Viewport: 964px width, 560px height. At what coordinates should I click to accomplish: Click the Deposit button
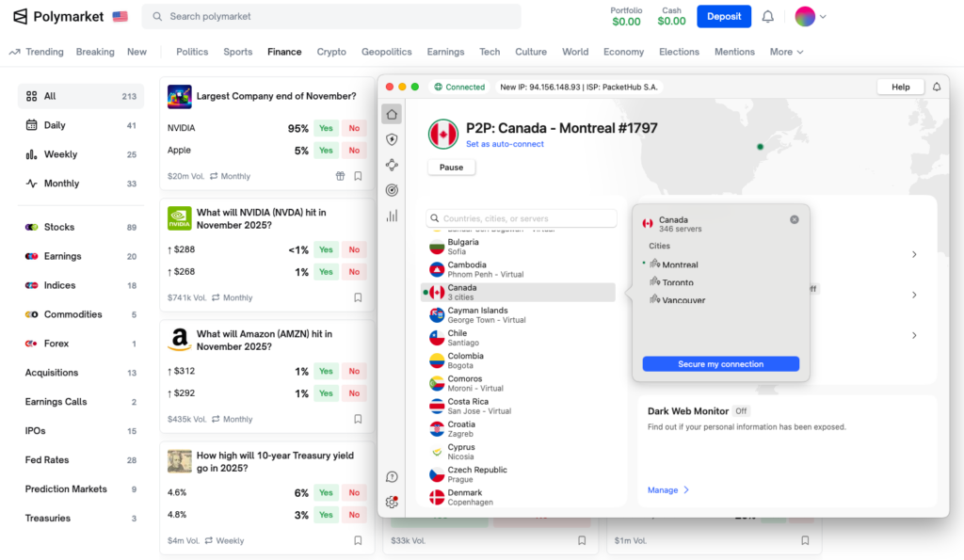coord(724,17)
